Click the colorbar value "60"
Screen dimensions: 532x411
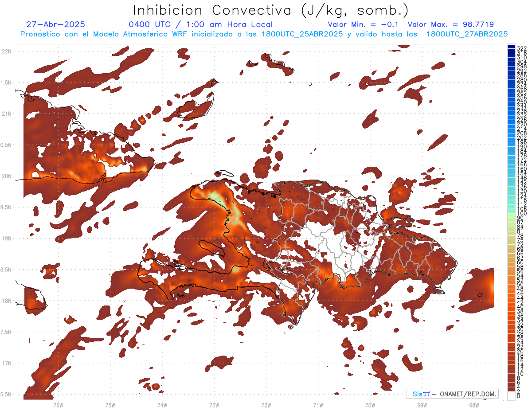(520, 262)
